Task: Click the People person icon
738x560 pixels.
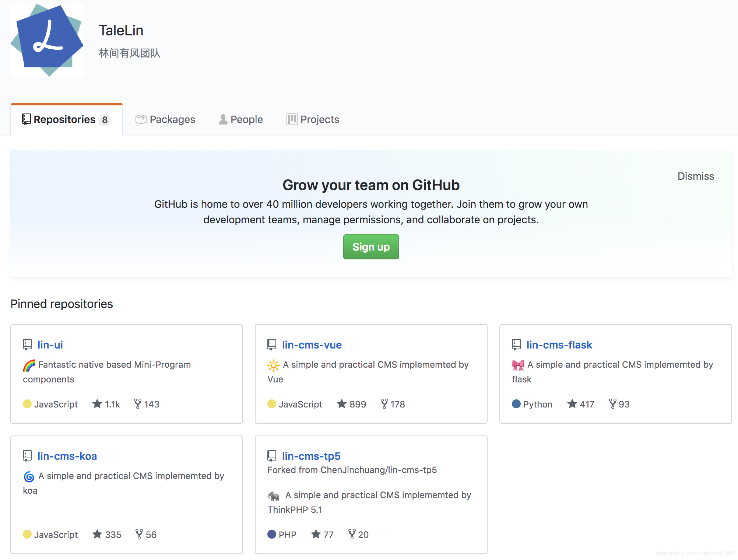Action: pos(223,119)
